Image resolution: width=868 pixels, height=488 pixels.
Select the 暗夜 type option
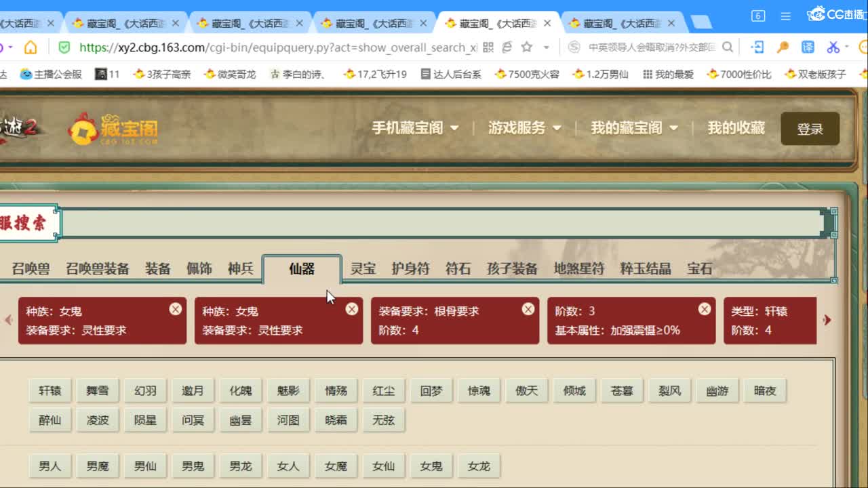tap(765, 391)
